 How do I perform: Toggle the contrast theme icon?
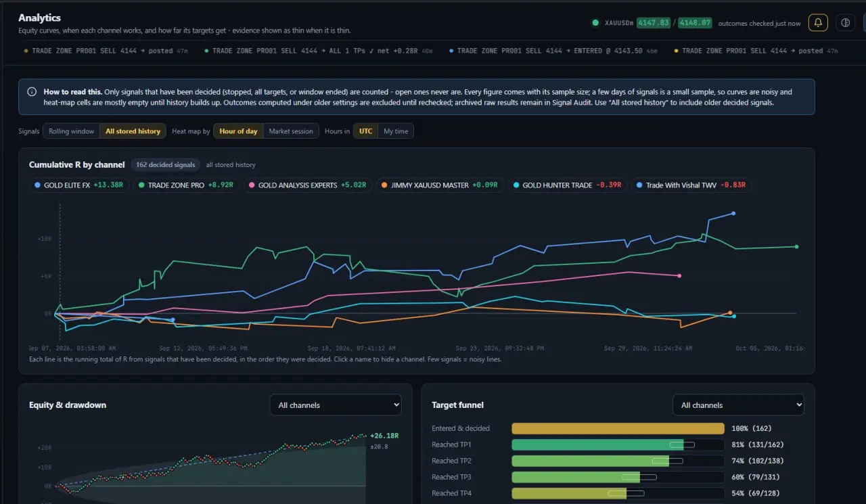[845, 23]
